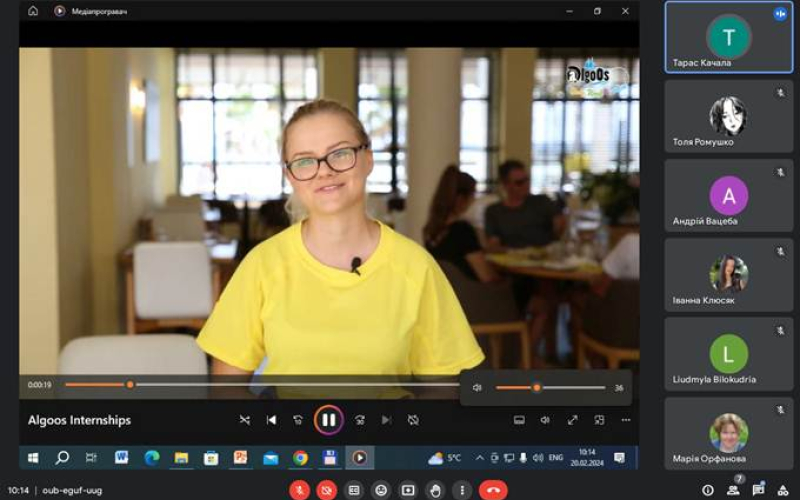800x500 pixels.
Task: Skip forward 30 seconds in the video
Action: pyautogui.click(x=360, y=420)
